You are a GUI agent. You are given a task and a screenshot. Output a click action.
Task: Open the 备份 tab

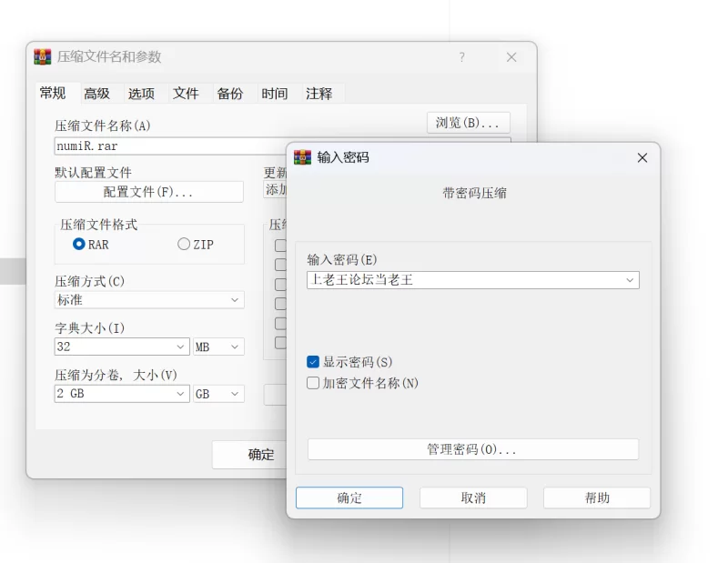pos(230,94)
